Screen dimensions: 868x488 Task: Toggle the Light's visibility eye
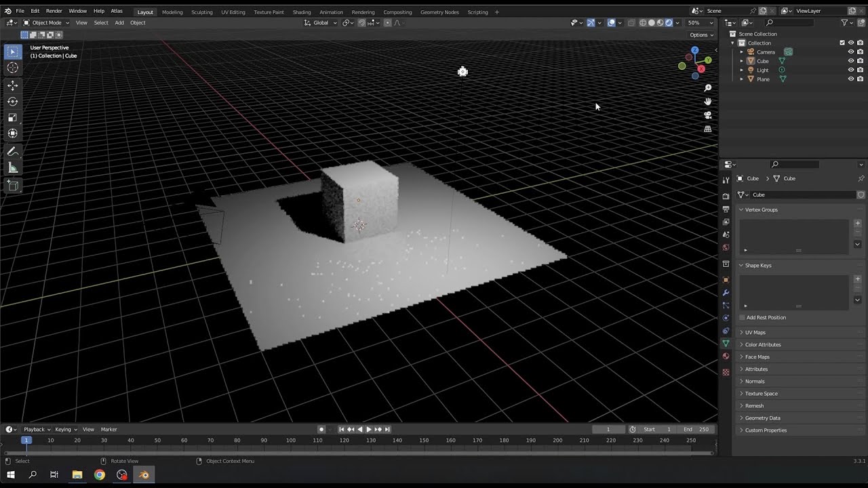[x=851, y=70]
